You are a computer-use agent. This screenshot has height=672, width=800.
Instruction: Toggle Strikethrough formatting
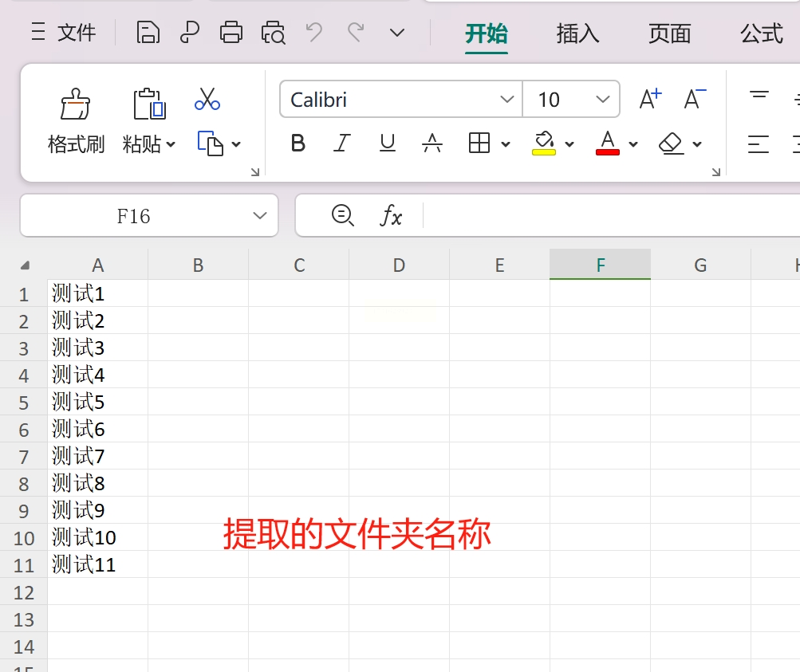click(432, 143)
